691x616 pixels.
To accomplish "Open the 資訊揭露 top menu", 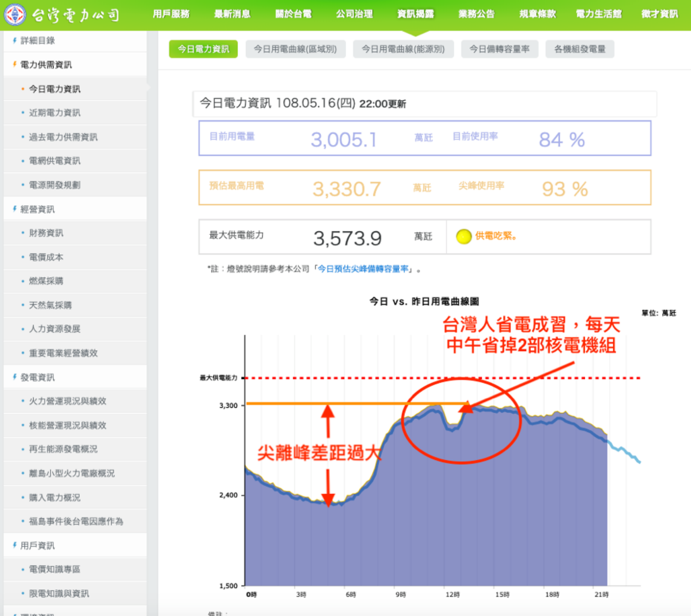I will click(415, 14).
